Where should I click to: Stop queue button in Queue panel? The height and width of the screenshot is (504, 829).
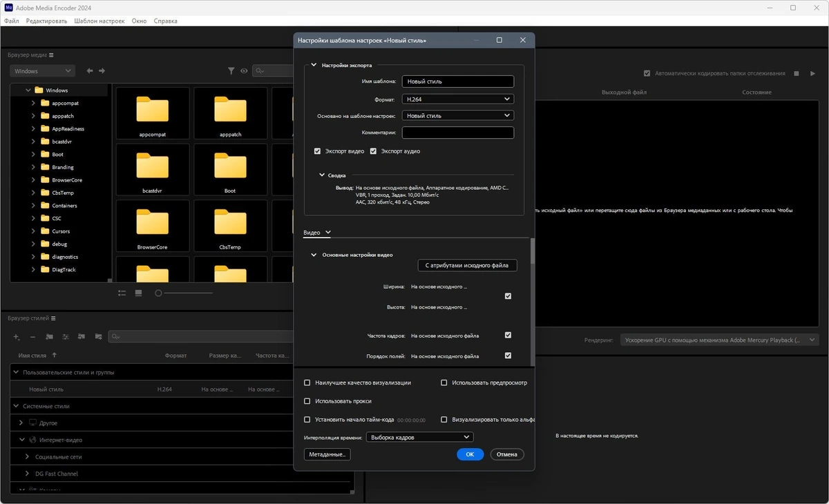point(797,73)
